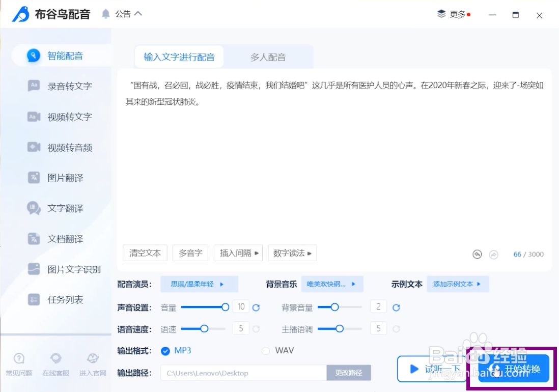This screenshot has height=392, width=559.
Task: Switch to the 输入文字进行配音 tab
Action: [x=179, y=57]
